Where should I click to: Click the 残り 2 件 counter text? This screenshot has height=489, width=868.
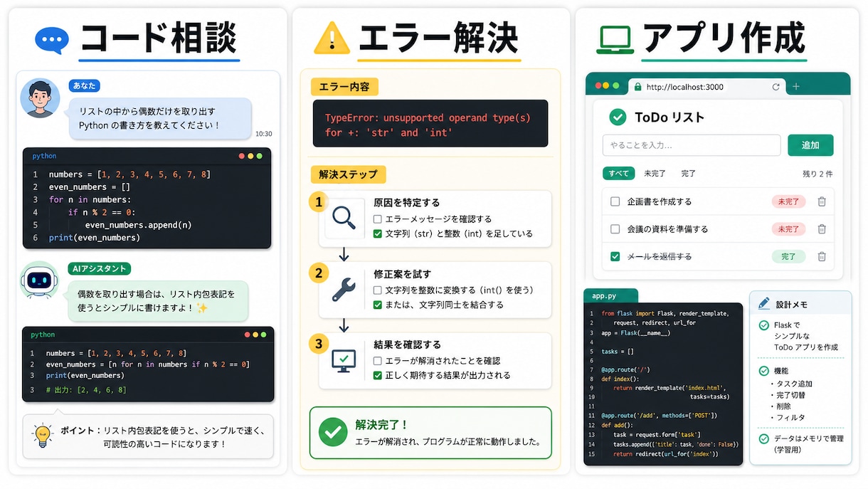click(817, 174)
